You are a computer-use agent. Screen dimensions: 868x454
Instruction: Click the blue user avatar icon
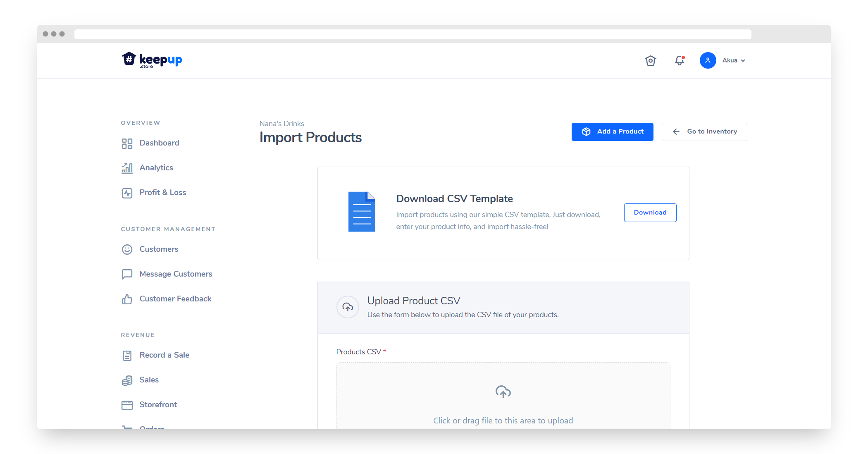tap(707, 60)
